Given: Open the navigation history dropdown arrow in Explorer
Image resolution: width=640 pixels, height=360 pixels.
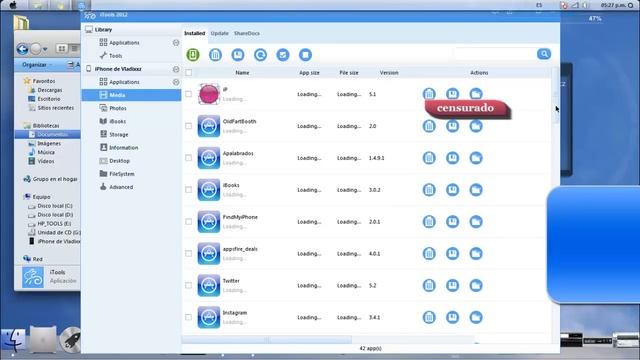Looking at the screenshot, I should 45,49.
